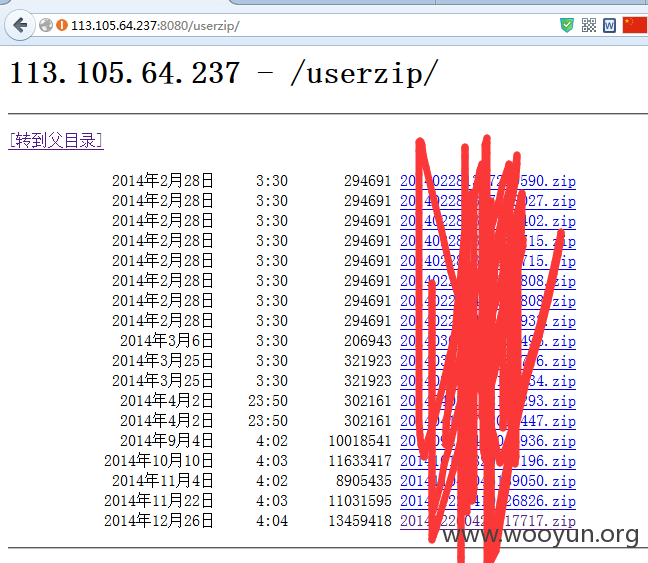
Task: Open the zip link ending 447.zip
Action: (488, 421)
